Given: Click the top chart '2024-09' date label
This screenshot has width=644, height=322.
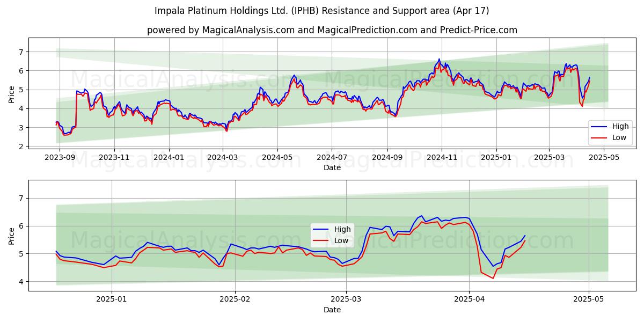Looking at the screenshot, I should 387,157.
